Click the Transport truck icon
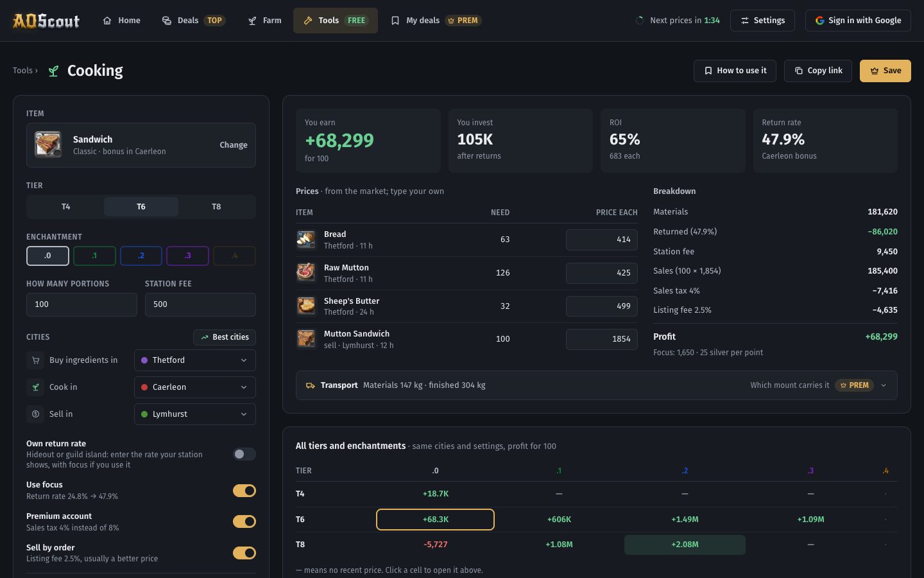 coord(311,385)
